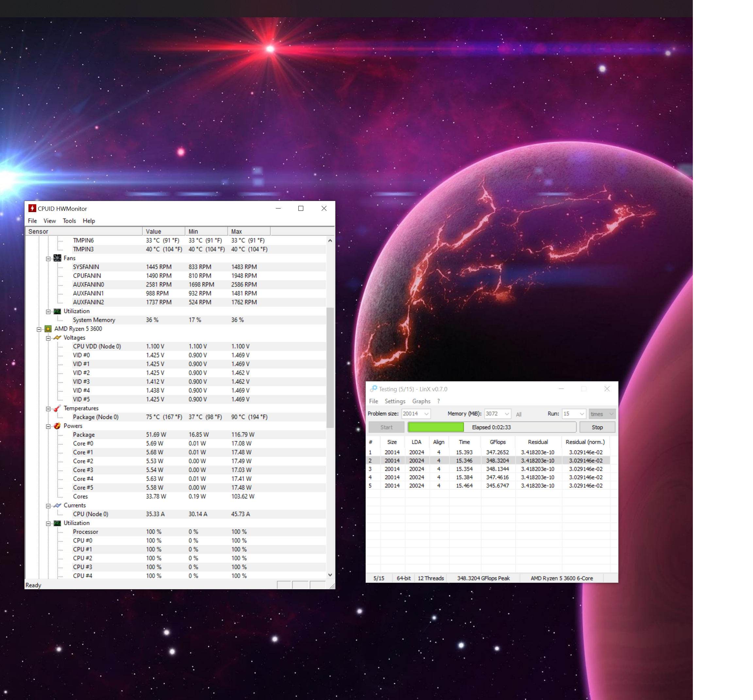This screenshot has height=700, width=753.
Task: Open the Problem size dropdown
Action: pyautogui.click(x=427, y=414)
